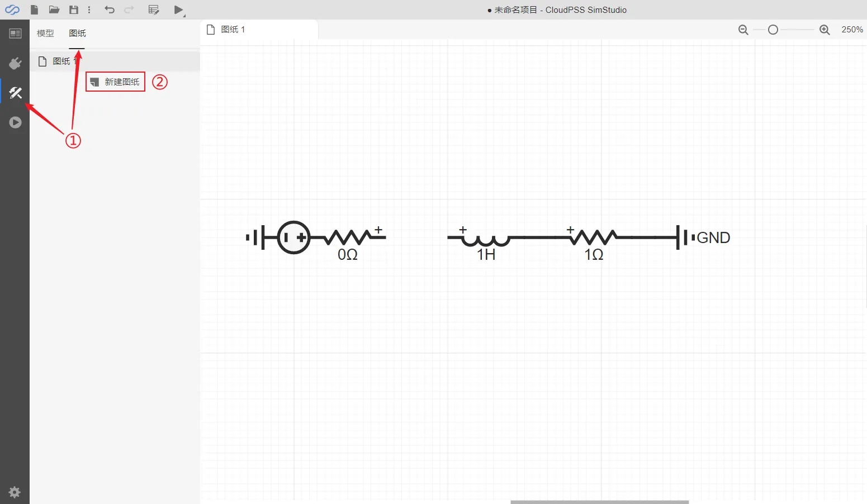Open the plug interface sidebar panel
Screen dimensions: 867x504
click(15, 64)
